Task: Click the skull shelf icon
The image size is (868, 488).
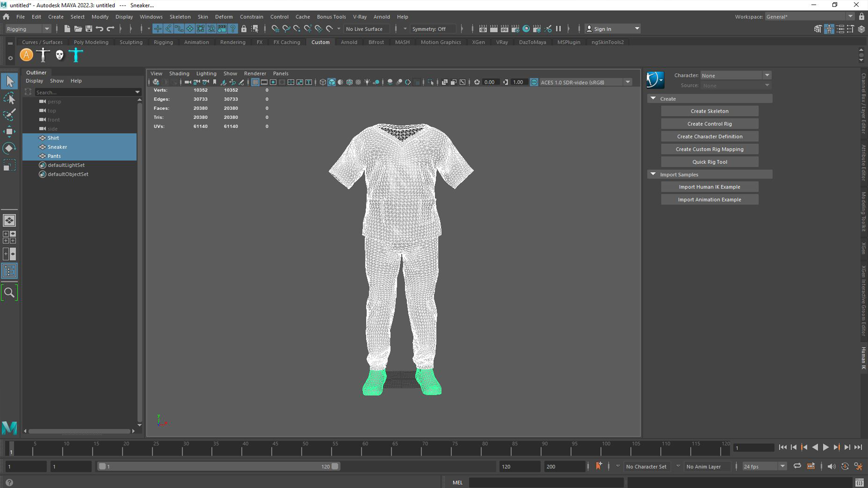Action: point(60,55)
